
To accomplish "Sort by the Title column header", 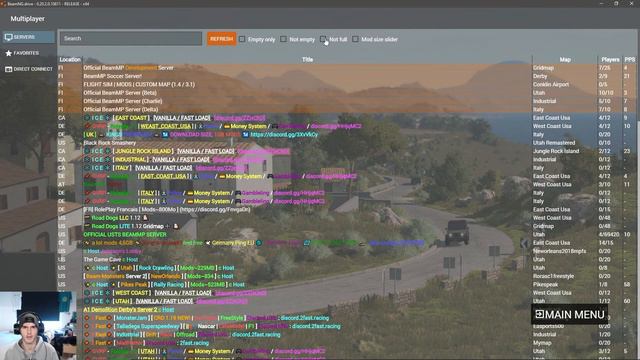I will (307, 60).
